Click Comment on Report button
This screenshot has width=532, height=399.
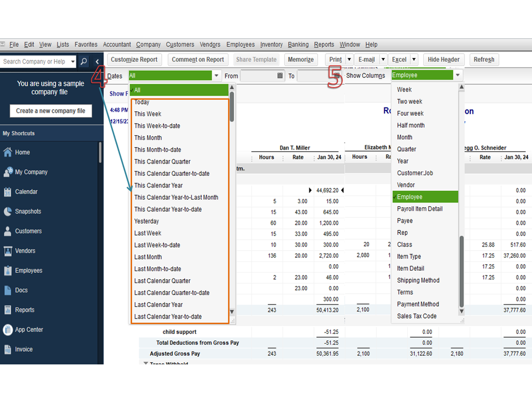pyautogui.click(x=198, y=59)
